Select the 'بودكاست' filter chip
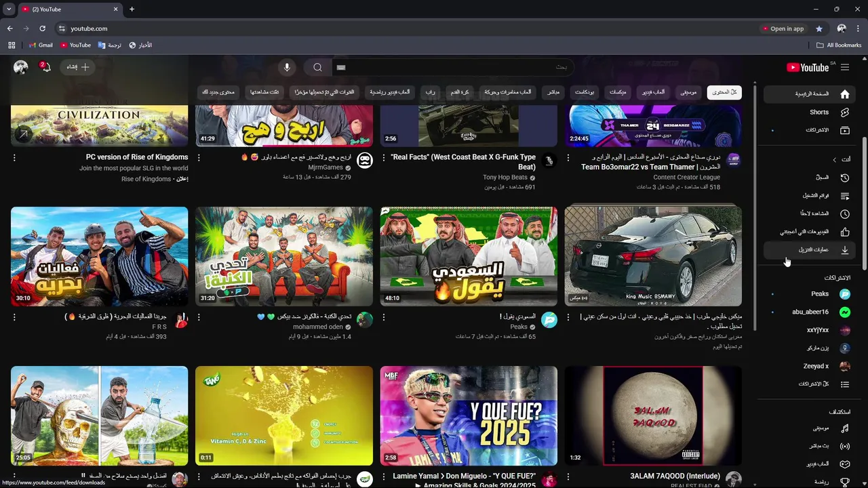 click(x=585, y=92)
